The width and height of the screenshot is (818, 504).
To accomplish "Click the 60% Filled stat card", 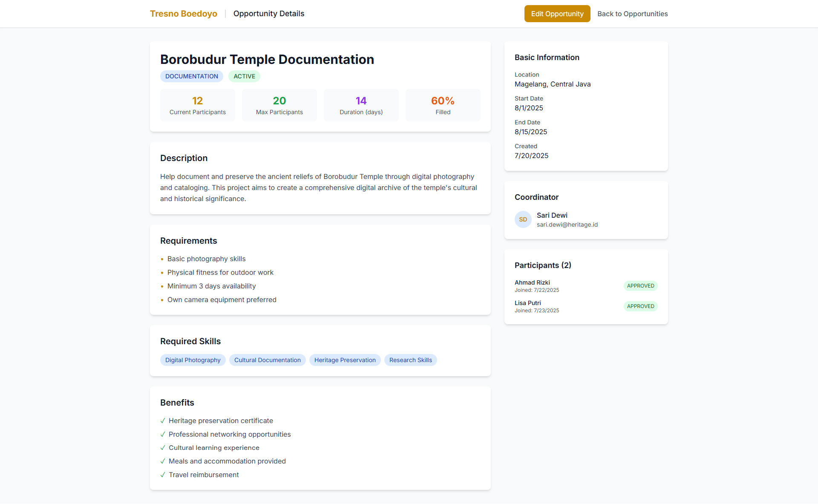I will point(443,105).
